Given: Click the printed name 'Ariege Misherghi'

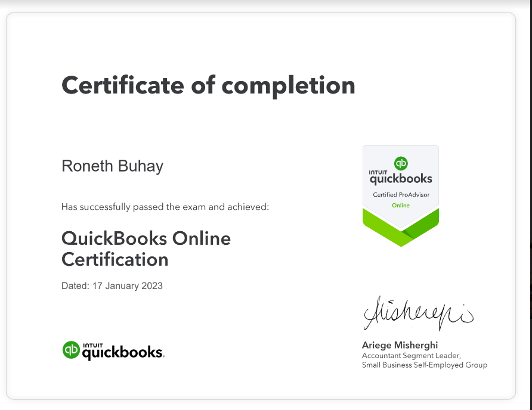Looking at the screenshot, I should pos(400,345).
